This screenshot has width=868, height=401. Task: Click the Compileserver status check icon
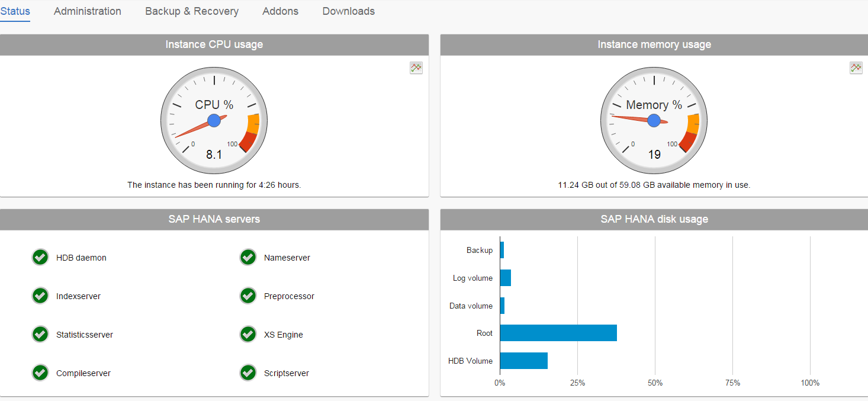tap(40, 373)
